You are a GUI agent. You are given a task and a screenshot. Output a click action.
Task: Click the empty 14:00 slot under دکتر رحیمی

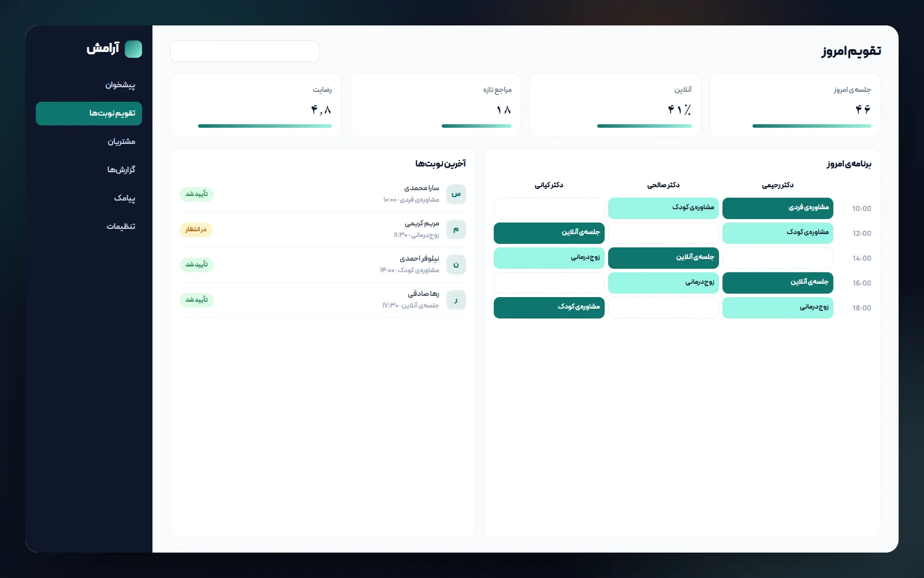(x=778, y=258)
